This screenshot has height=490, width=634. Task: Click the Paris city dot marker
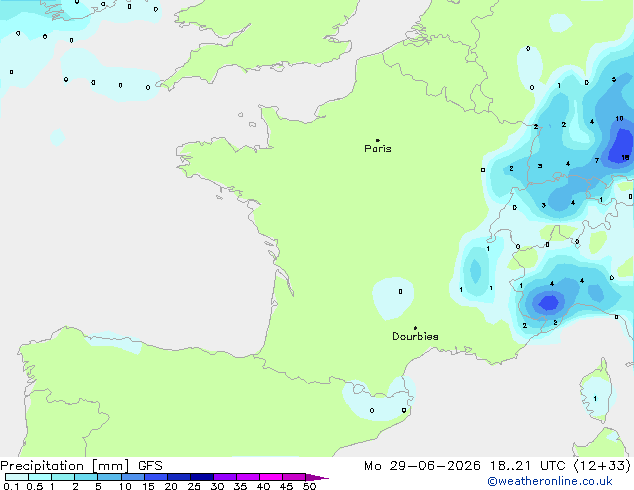[x=378, y=140]
